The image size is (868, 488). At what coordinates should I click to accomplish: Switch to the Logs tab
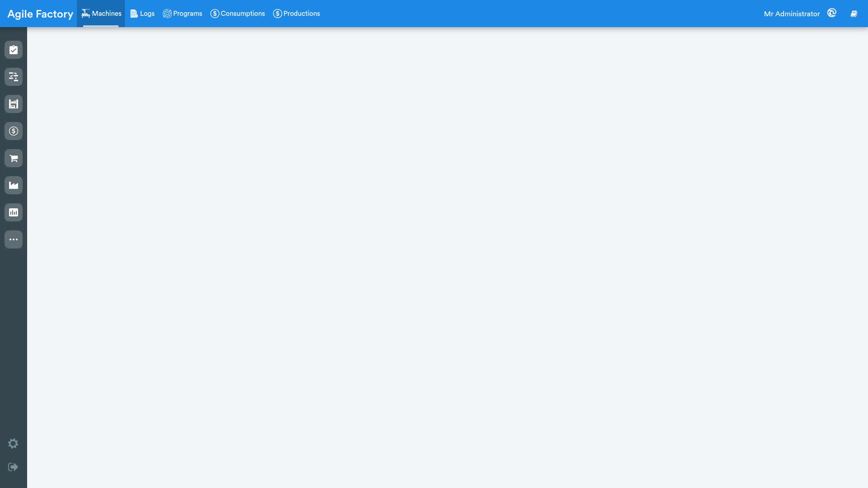point(142,14)
